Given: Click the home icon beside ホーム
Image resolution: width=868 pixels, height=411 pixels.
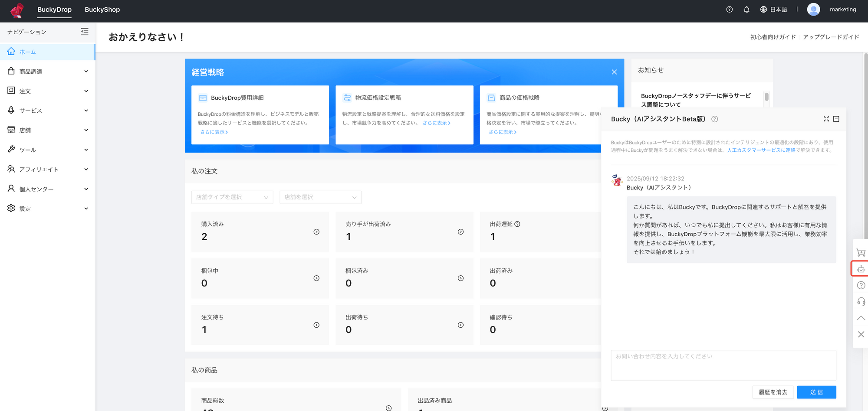Looking at the screenshot, I should 11,52.
